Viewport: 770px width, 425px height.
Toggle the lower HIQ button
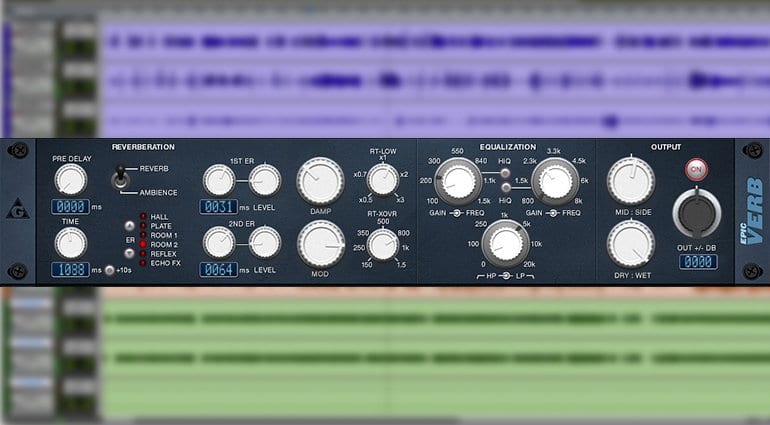click(x=506, y=188)
